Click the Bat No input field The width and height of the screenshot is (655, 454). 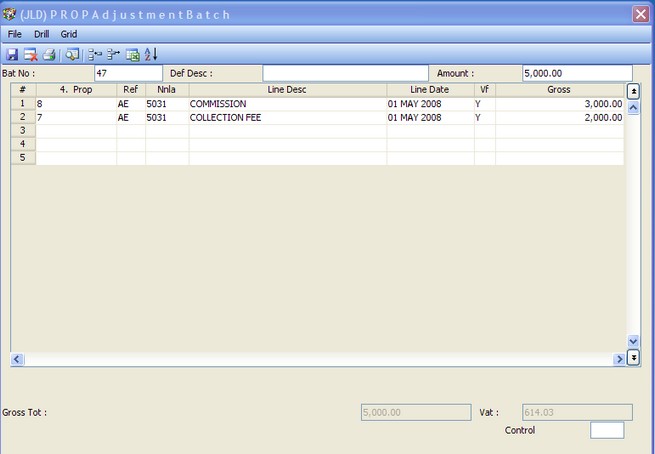(127, 73)
